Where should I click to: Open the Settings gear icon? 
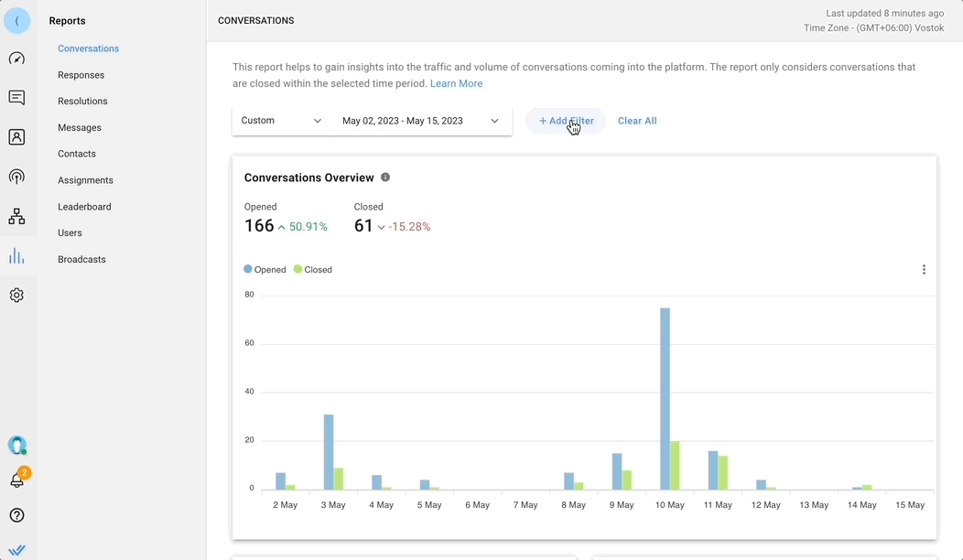click(16, 296)
